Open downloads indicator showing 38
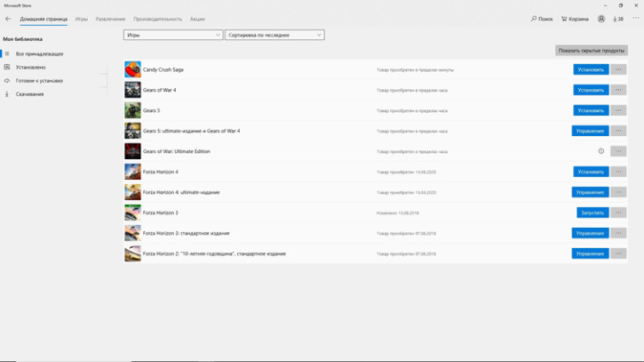This screenshot has height=362, width=644. tap(618, 19)
